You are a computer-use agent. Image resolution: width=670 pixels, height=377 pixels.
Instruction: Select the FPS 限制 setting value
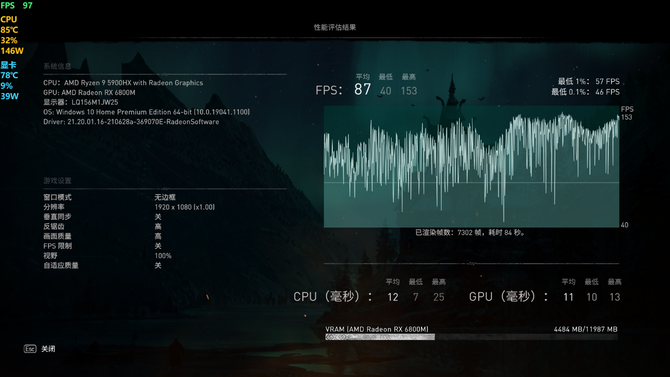point(158,246)
